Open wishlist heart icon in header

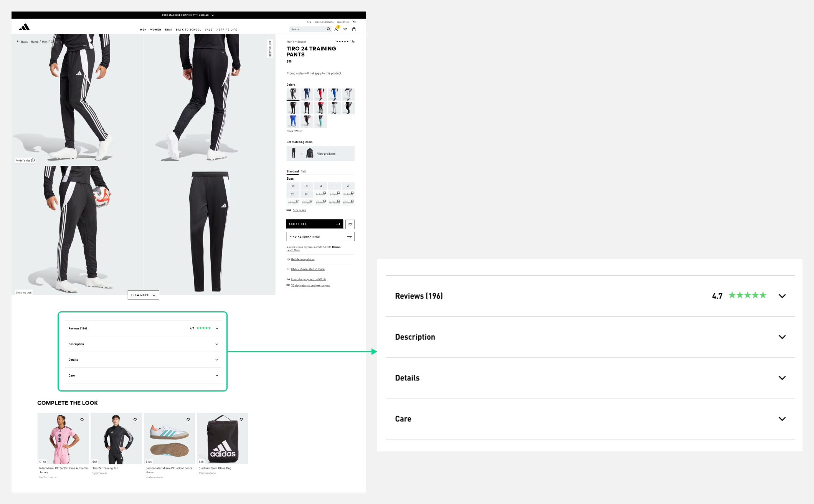click(345, 29)
